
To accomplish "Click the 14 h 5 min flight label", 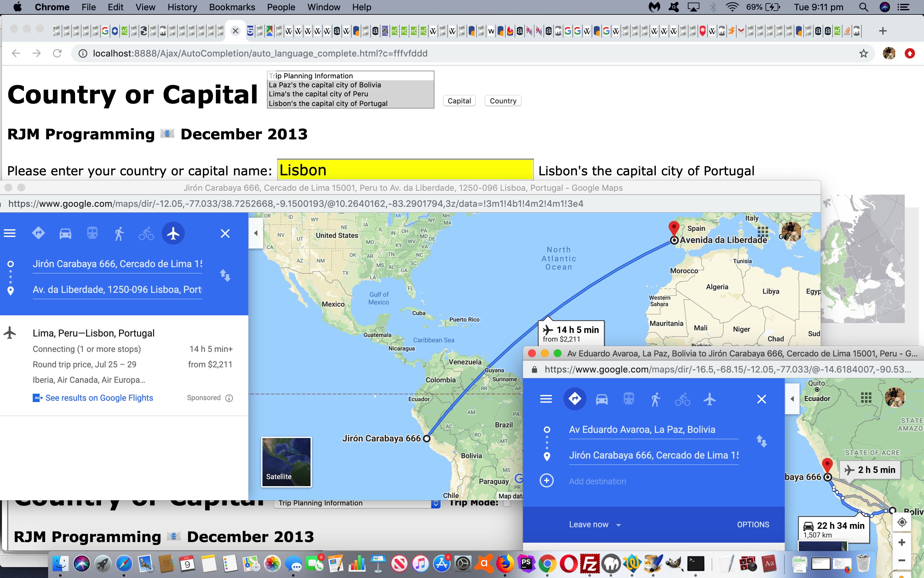I will tap(571, 334).
